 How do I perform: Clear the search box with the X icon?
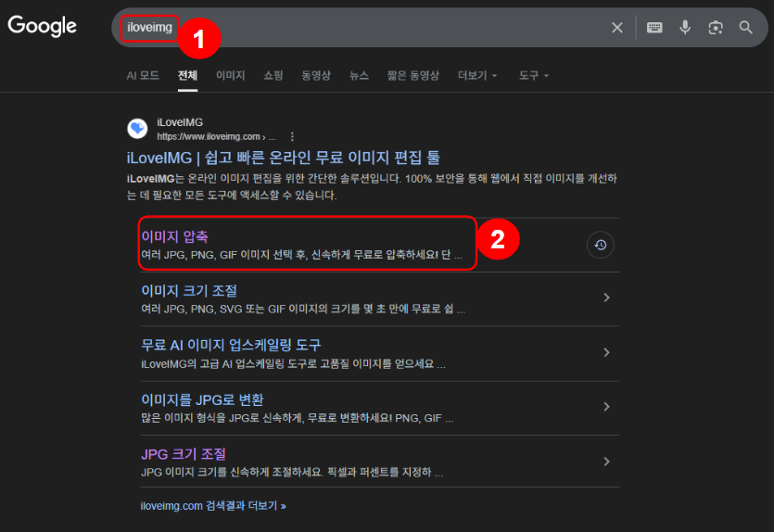617,28
